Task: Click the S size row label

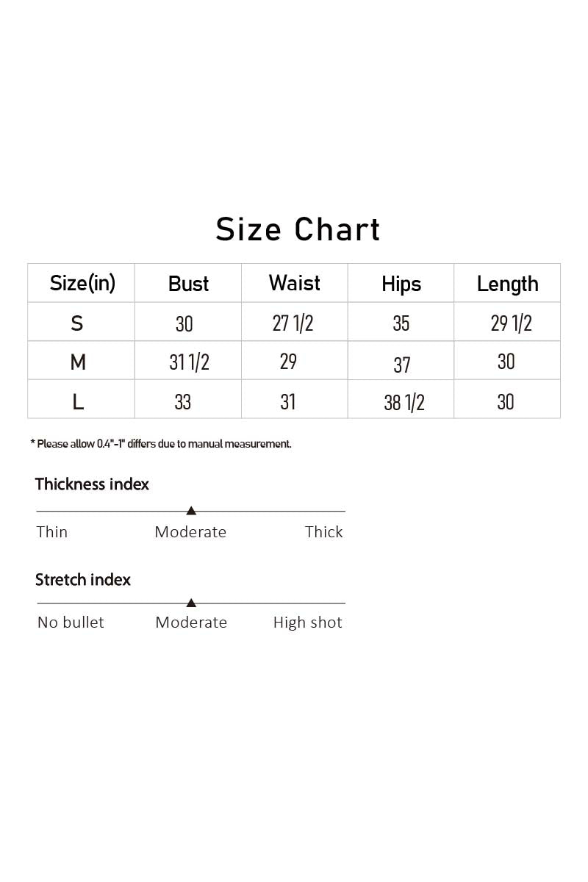Action: 77,323
